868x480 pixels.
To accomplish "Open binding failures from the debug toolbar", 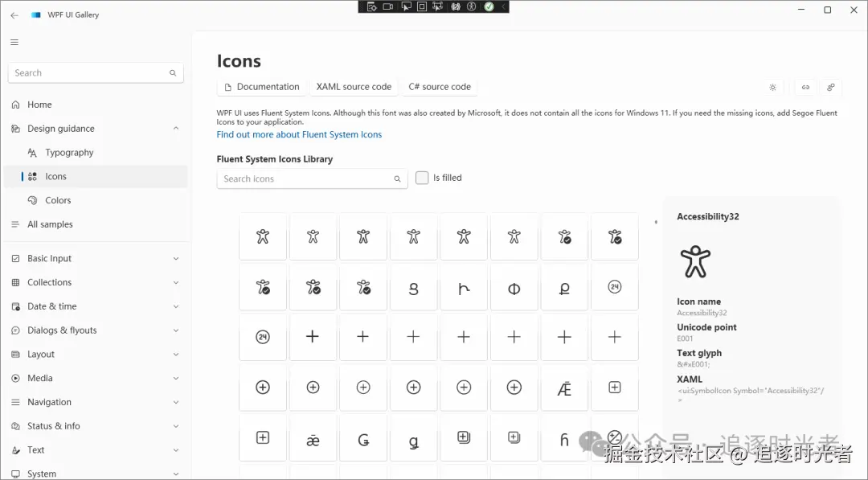I will (456, 6).
